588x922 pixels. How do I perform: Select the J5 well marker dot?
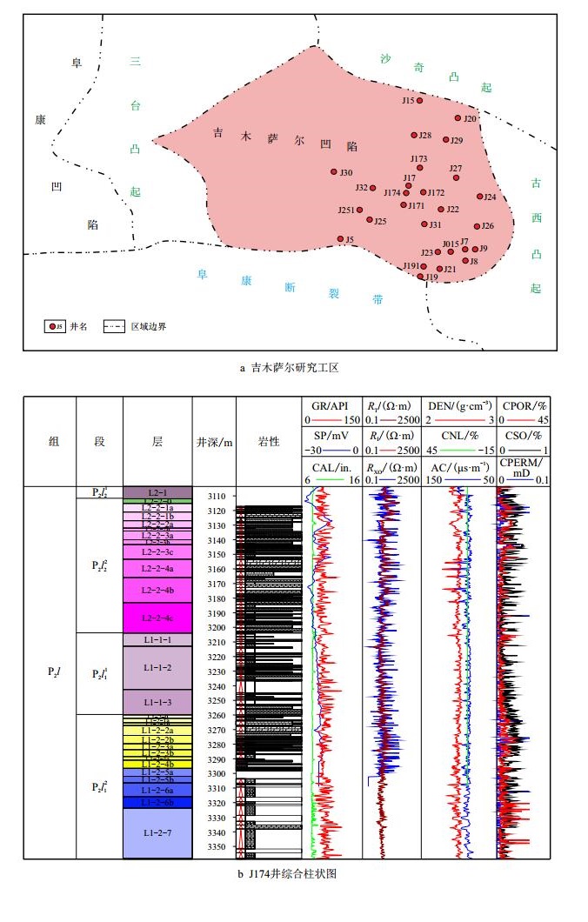click(x=340, y=238)
